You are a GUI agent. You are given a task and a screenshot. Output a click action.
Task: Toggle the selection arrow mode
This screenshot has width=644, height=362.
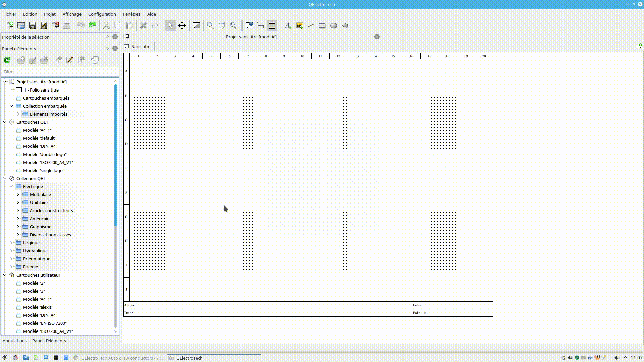(170, 25)
